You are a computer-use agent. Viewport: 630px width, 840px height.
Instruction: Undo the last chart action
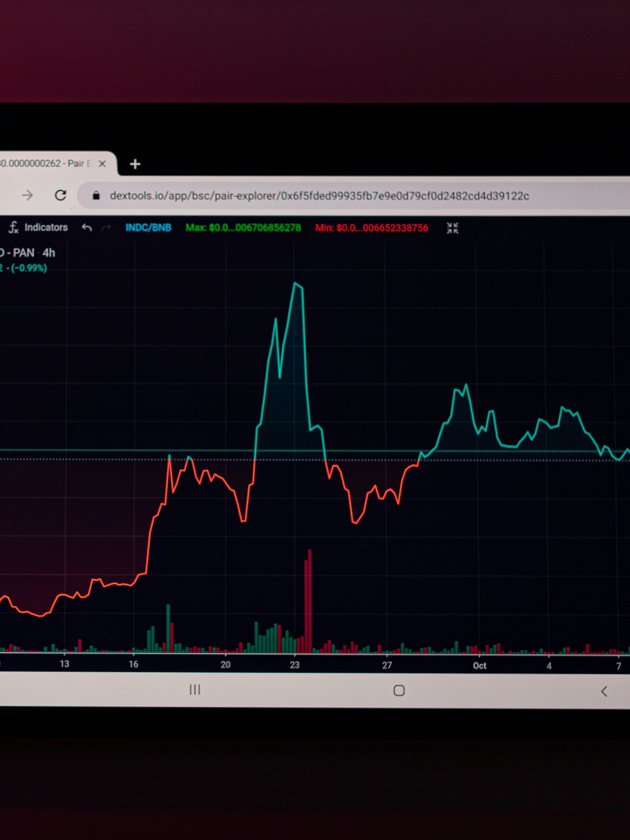pyautogui.click(x=87, y=227)
